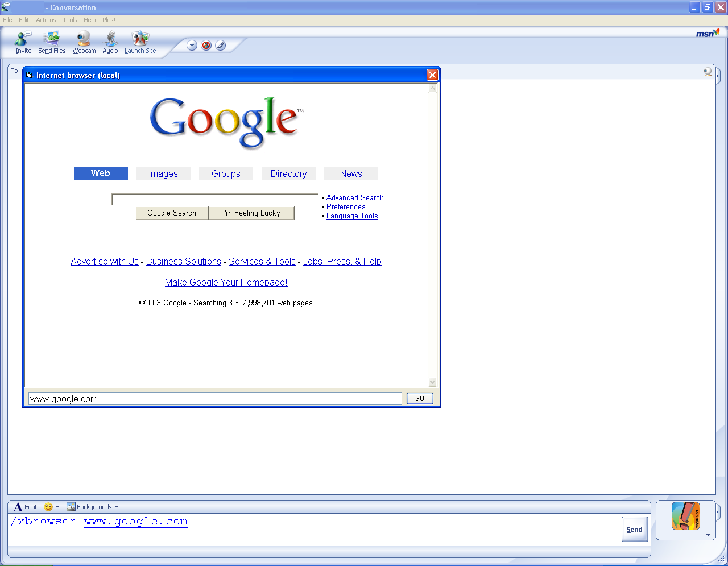Click the contact's webcam icon near To field
This screenshot has height=566, width=728.
[x=708, y=72]
